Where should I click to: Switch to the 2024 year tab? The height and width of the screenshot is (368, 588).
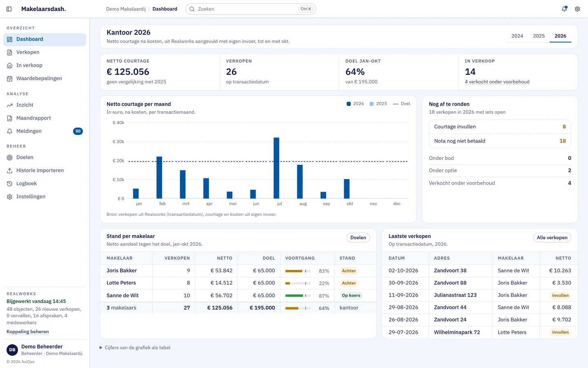(517, 36)
